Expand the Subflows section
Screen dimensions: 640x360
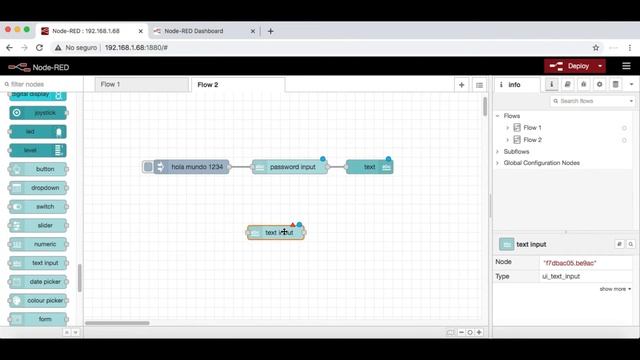(x=498, y=151)
